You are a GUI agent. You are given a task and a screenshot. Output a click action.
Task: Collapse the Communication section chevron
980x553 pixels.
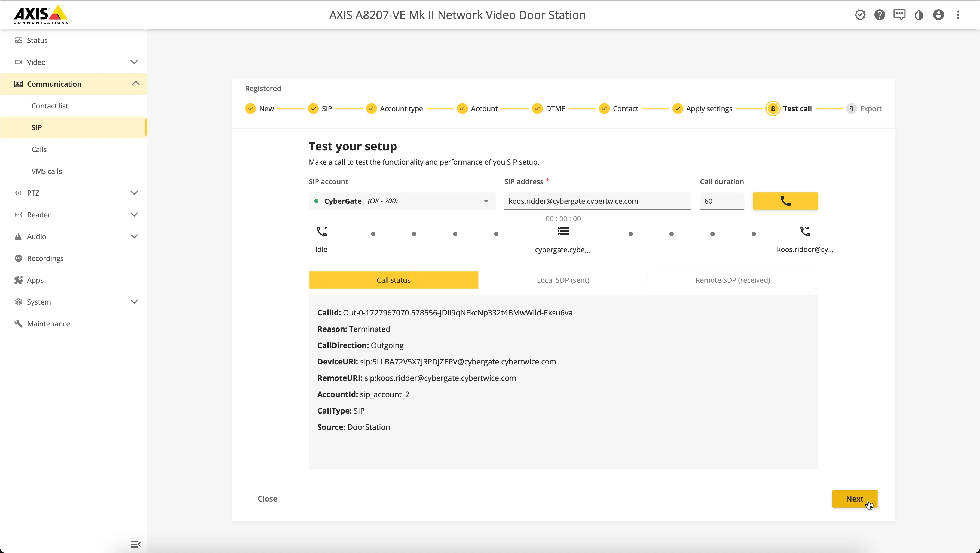tap(136, 83)
